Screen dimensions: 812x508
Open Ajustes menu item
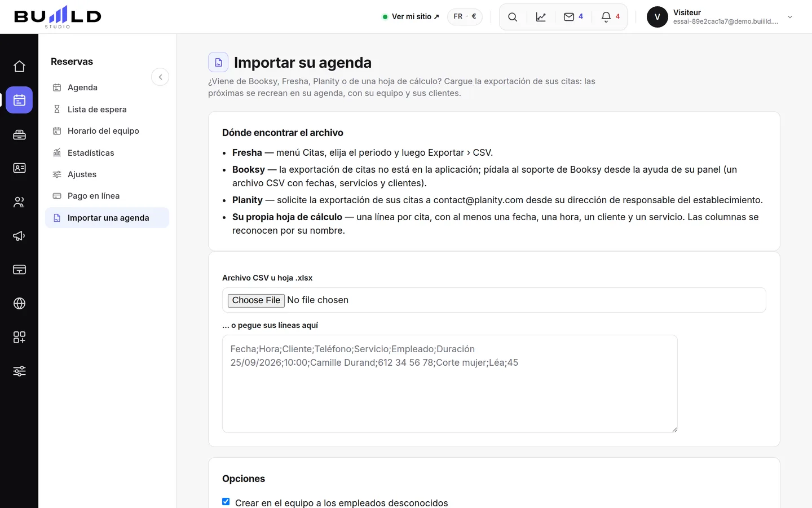[x=107, y=174]
